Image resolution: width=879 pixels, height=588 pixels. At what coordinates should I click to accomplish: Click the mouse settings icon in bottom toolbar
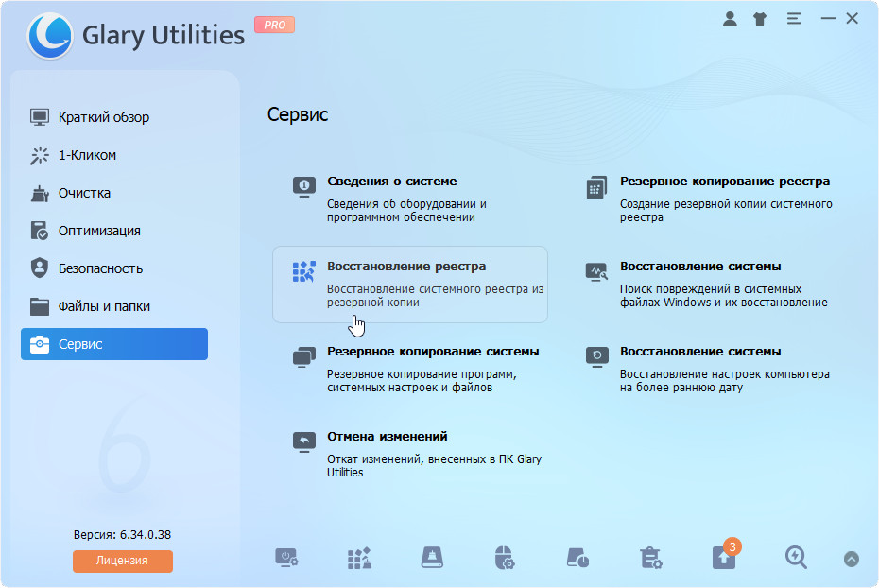(505, 559)
